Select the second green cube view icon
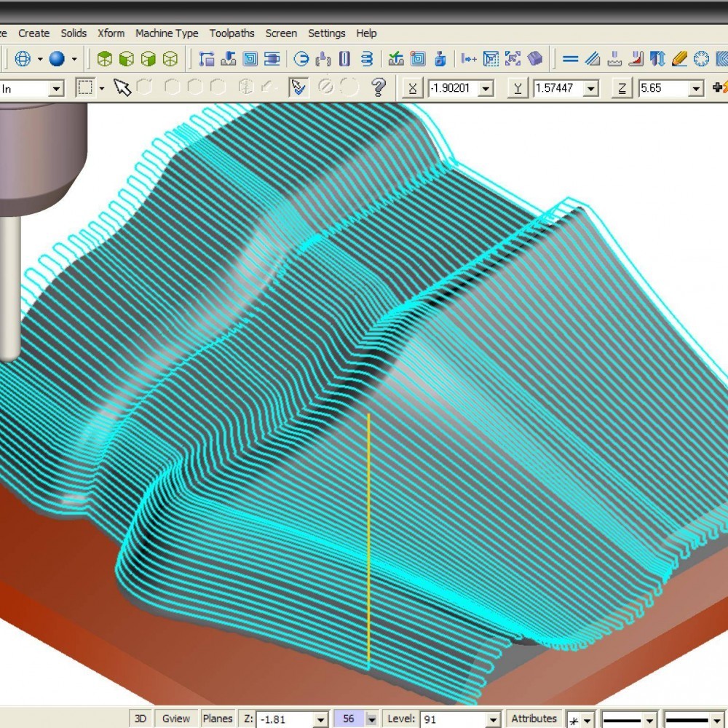Viewport: 728px width, 728px height. click(126, 59)
